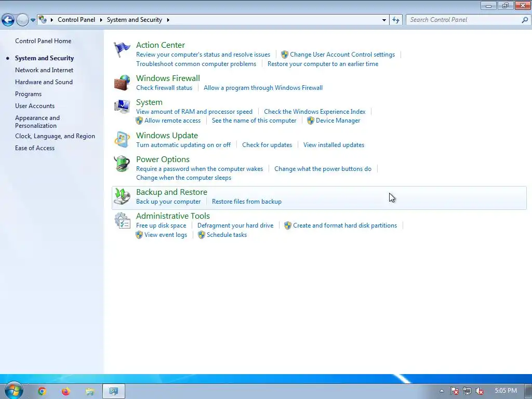Open Appearance and Personalization category
532x399 pixels.
pyautogui.click(x=37, y=122)
